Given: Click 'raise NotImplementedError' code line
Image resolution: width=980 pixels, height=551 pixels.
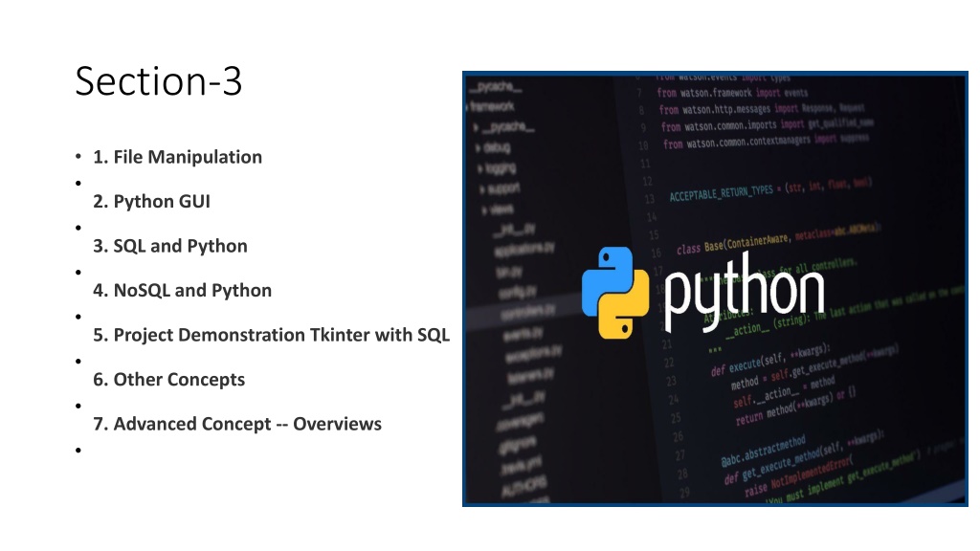Looking at the screenshot, I should 798,477.
